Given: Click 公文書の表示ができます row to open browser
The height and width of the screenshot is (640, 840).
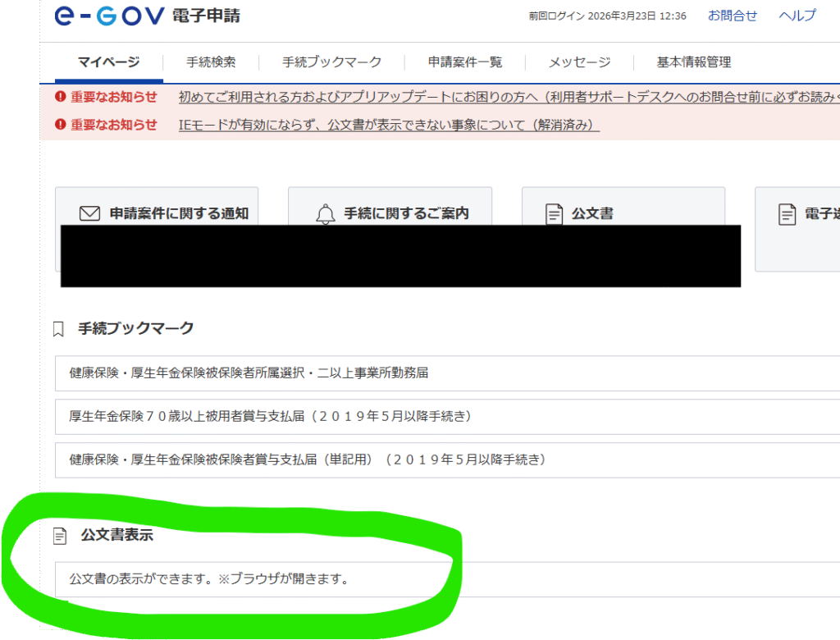Looking at the screenshot, I should 209,579.
